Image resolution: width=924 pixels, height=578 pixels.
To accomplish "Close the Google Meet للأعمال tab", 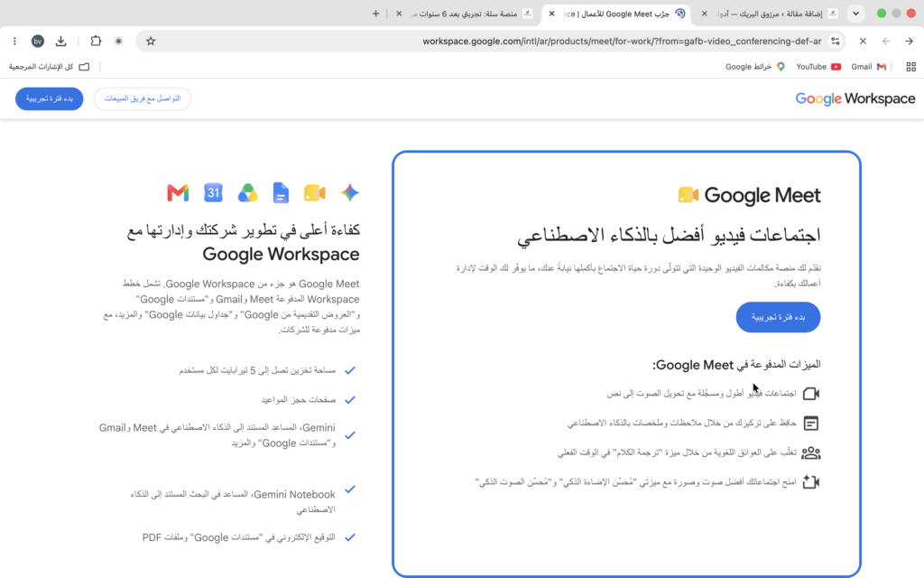I will click(x=551, y=14).
